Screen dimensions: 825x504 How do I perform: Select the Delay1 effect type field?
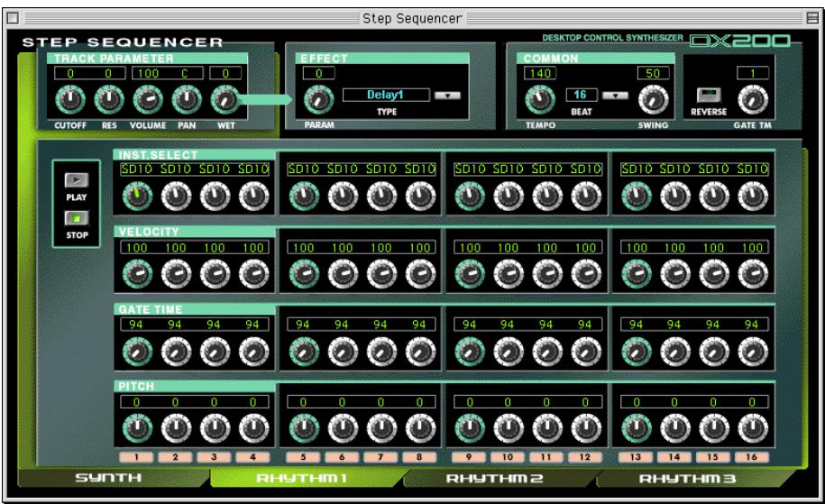pyautogui.click(x=386, y=96)
